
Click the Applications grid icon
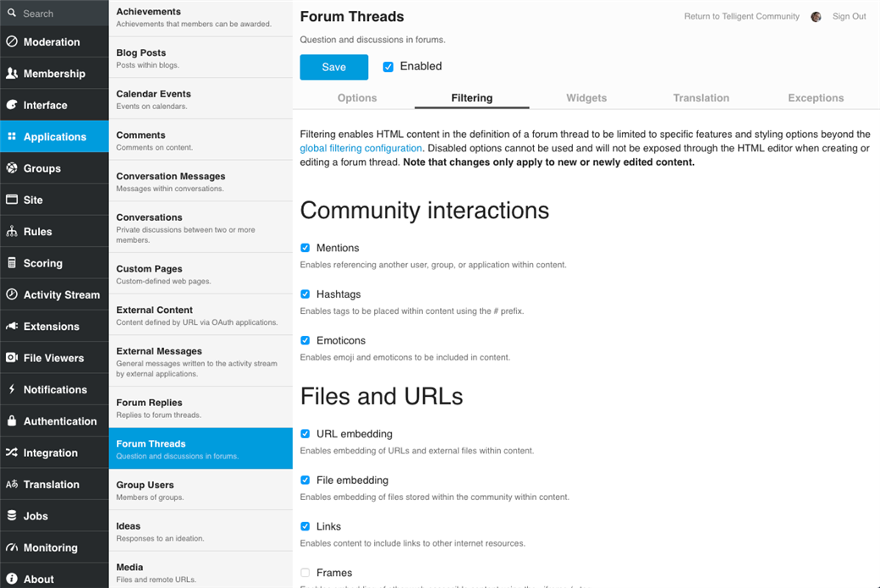[x=12, y=136]
